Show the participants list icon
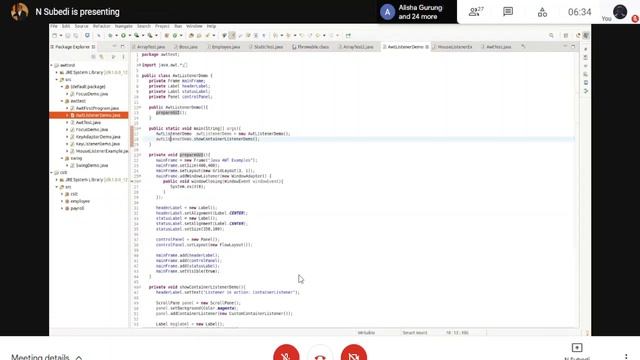 click(x=476, y=11)
